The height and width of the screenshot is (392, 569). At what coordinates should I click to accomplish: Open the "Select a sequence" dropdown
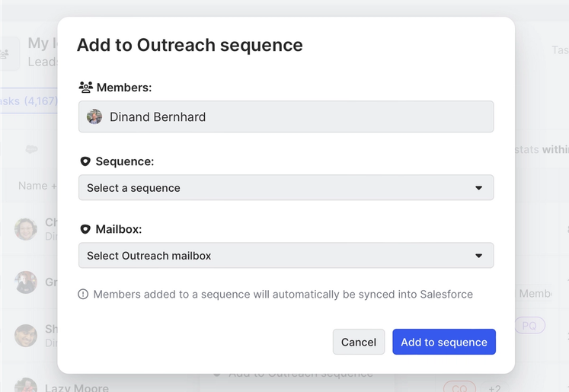point(286,188)
